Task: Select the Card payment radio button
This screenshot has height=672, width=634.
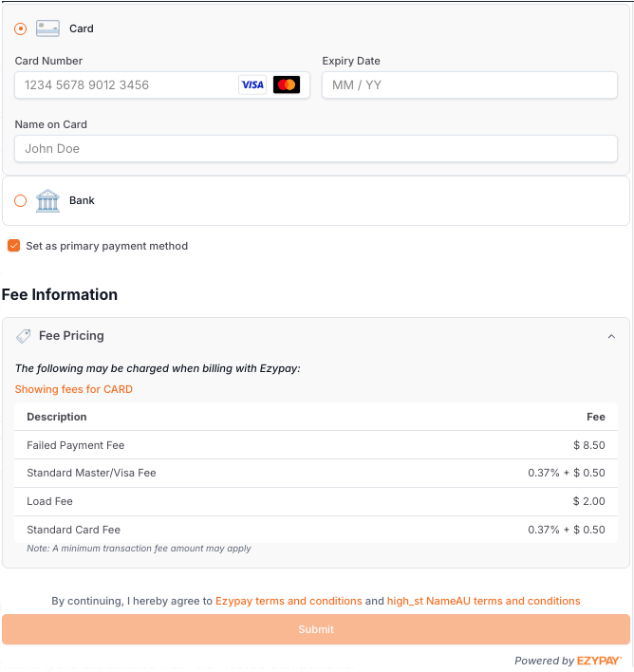Action: point(20,28)
